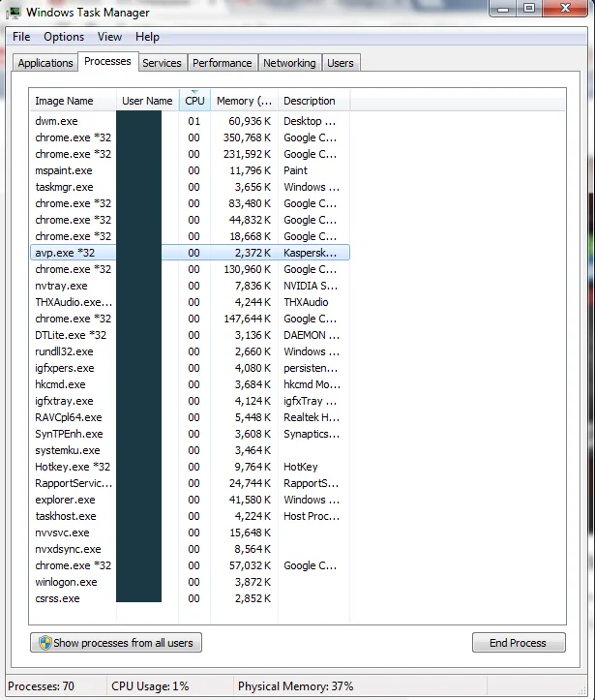This screenshot has height=700, width=595.
Task: Open the Performance tab
Action: [223, 63]
